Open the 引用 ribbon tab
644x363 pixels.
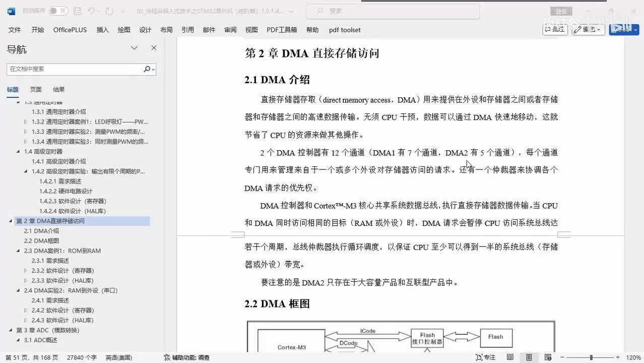tap(187, 30)
